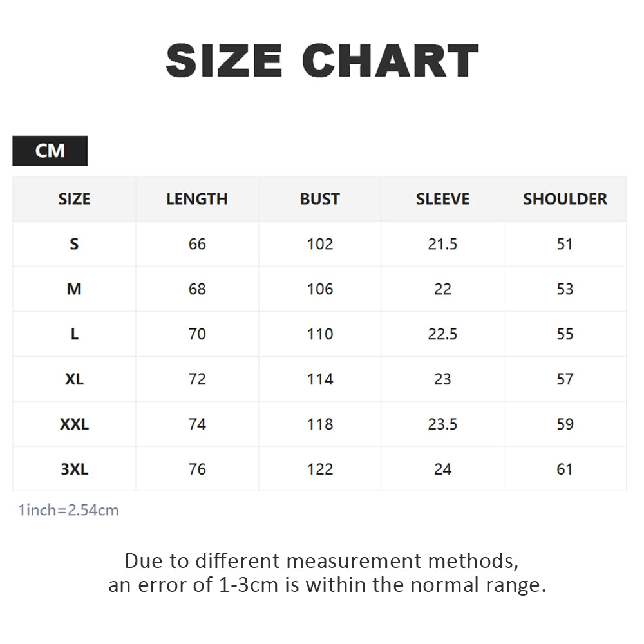Select the SIZE column header
The width and height of the screenshot is (644, 644).
click(74, 199)
